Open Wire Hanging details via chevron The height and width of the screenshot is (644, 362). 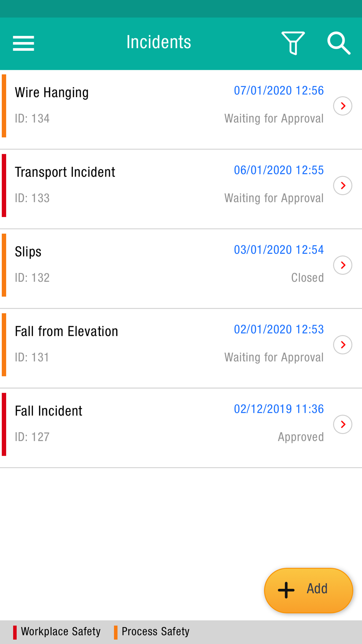(x=342, y=106)
